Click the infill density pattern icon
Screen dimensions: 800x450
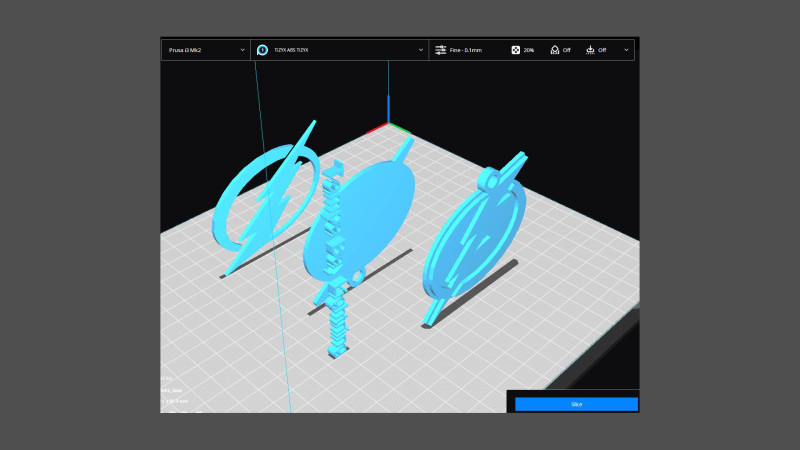click(515, 49)
